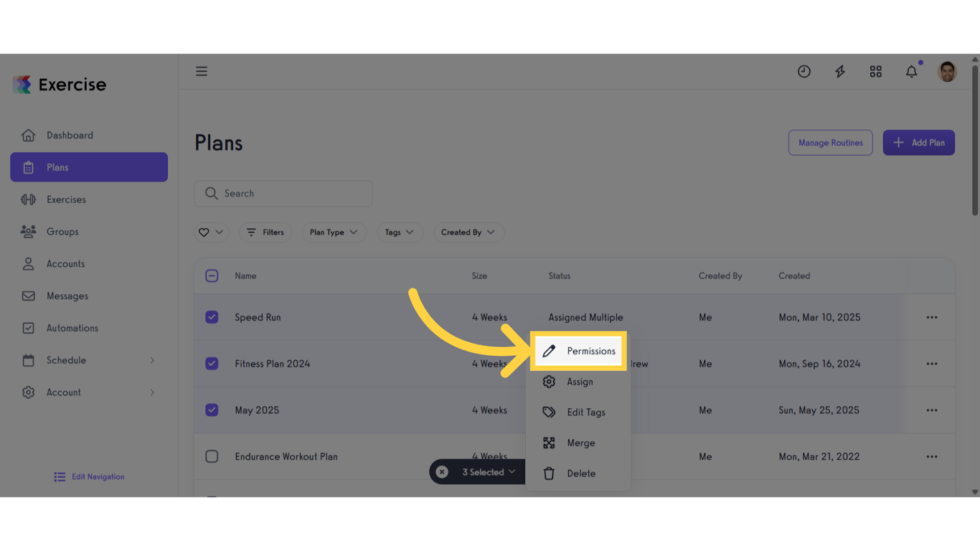Click the Add Plan button
980x551 pixels.
pos(918,142)
